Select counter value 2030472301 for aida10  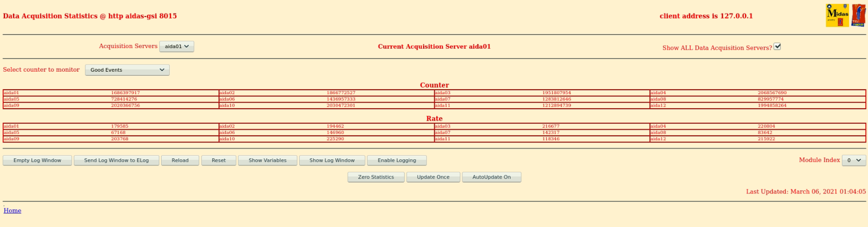341,106
